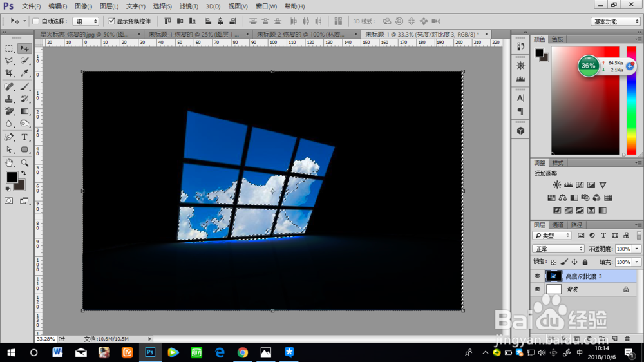Click the foreground color swatch in toolbox
Viewport: 644px width, 362px height.
click(11, 176)
